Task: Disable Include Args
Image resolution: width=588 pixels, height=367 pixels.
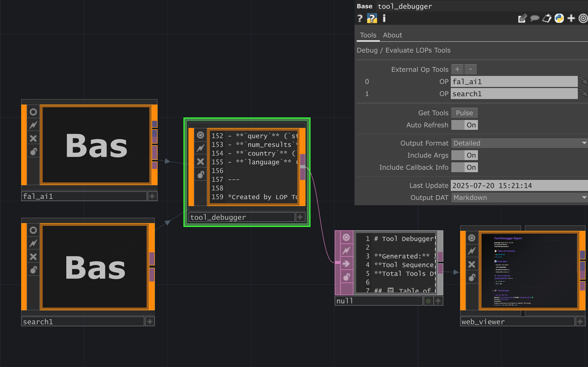Action: (465, 155)
